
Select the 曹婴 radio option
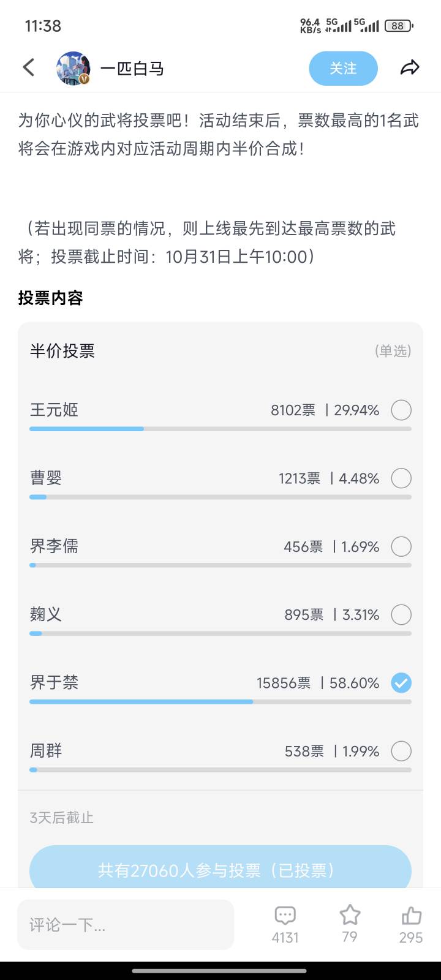tap(401, 478)
